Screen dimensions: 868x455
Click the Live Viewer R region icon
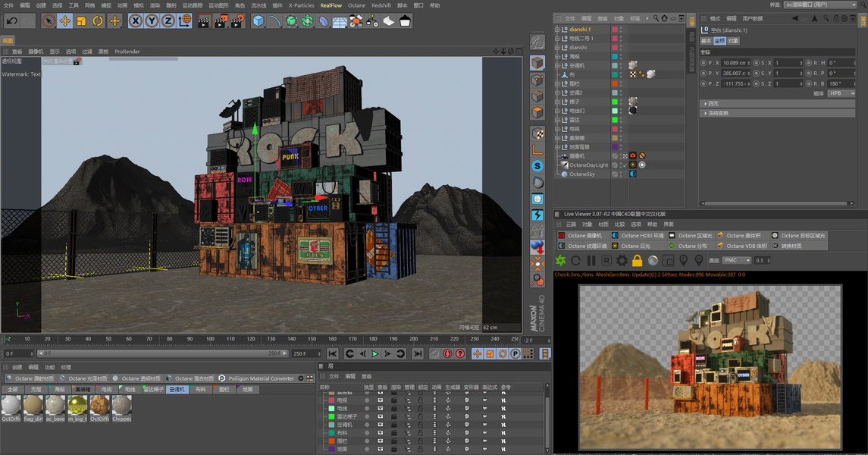coord(606,260)
